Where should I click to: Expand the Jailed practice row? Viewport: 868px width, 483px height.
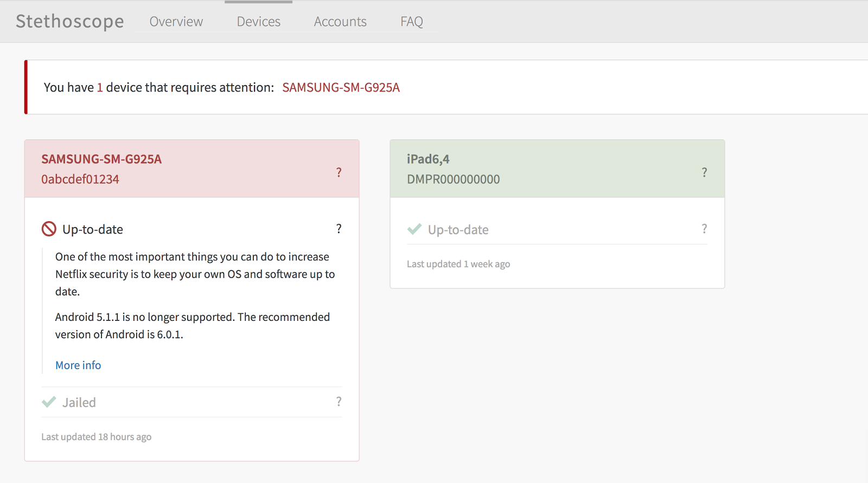click(x=79, y=402)
